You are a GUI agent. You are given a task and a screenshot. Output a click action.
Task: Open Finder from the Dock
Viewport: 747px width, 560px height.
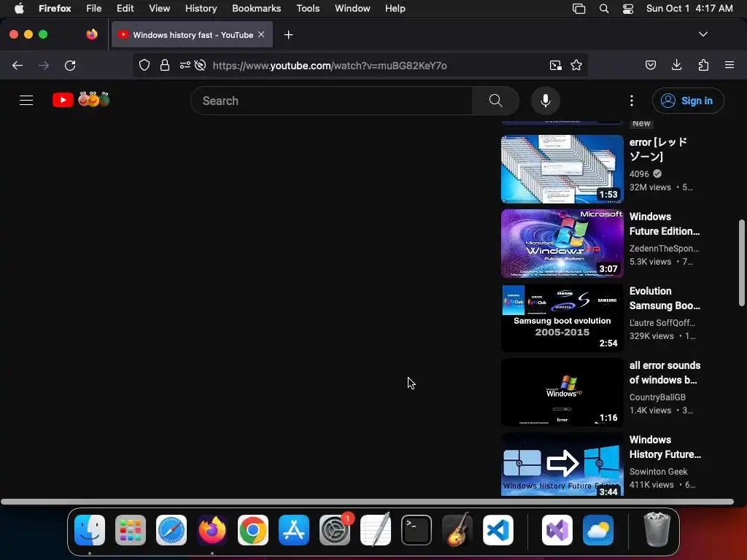90,529
